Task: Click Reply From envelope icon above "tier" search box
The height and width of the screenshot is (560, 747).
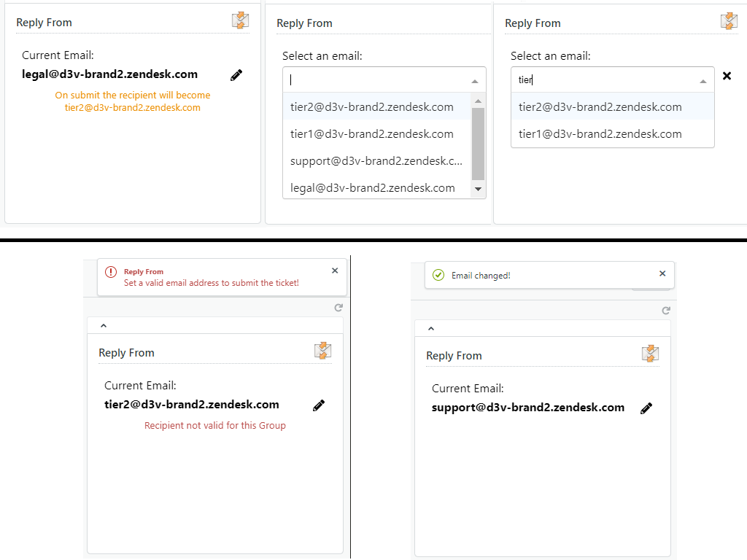Action: tap(728, 21)
